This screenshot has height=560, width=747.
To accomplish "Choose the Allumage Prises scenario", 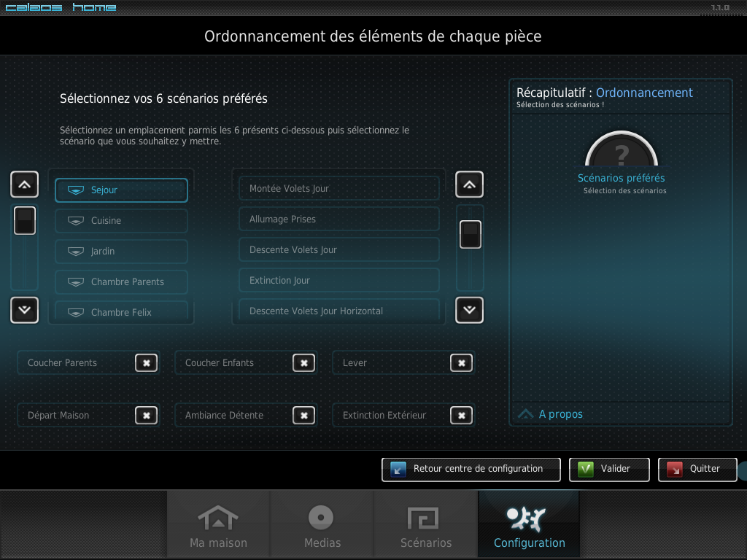I will tap(338, 219).
